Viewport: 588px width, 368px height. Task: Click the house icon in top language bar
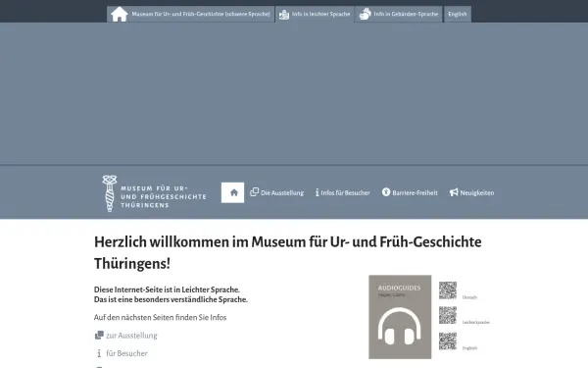click(x=120, y=15)
